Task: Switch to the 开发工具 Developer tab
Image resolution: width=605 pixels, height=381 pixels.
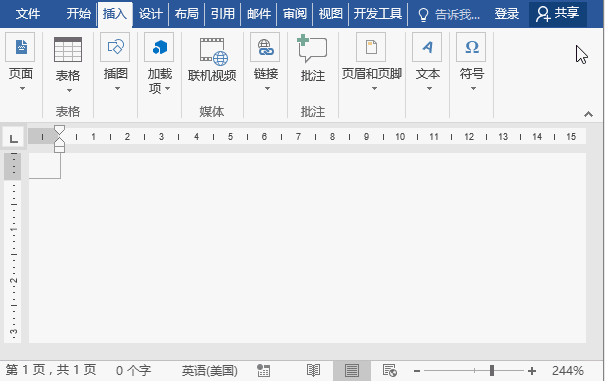Action: coord(378,14)
